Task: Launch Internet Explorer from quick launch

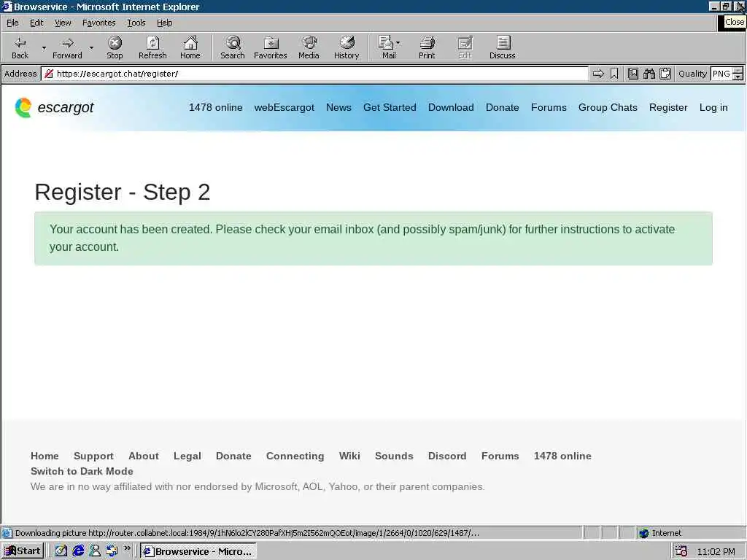Action: pos(78,551)
